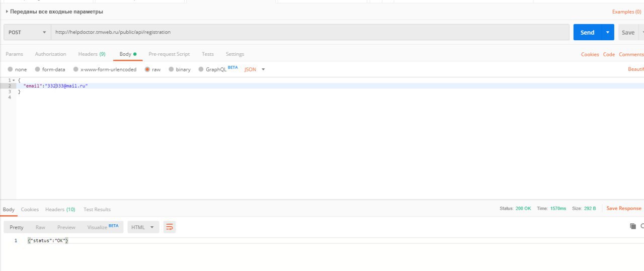Select the form-data body type radio
The width and height of the screenshot is (644, 271).
coord(37,69)
